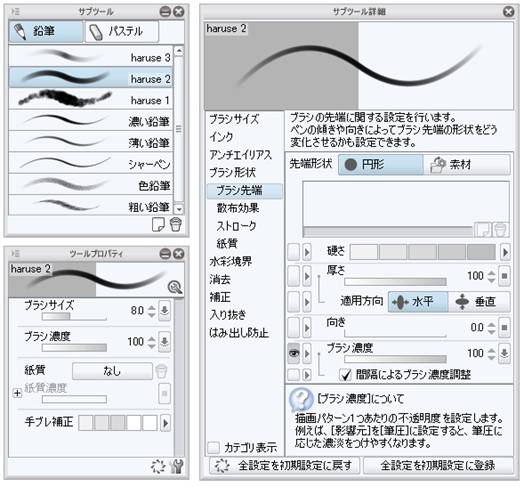Viewport: 524px width, 487px height.
Task: Expand the 紙質濃度 plus expander
Action: (17, 393)
